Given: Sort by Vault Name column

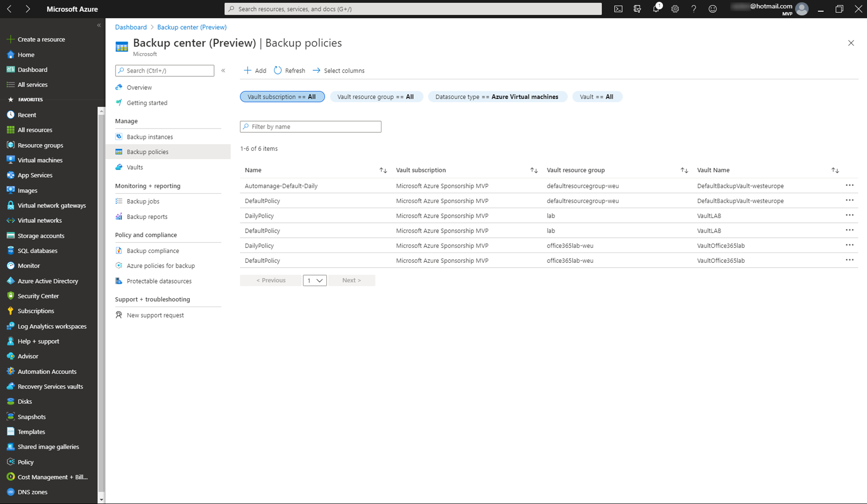Looking at the screenshot, I should (x=835, y=170).
